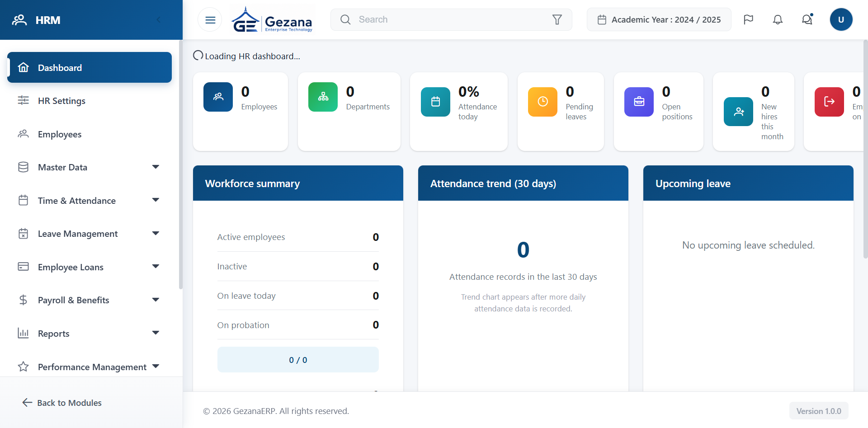
Task: Expand the Time & Attendance arrow
Action: click(156, 200)
